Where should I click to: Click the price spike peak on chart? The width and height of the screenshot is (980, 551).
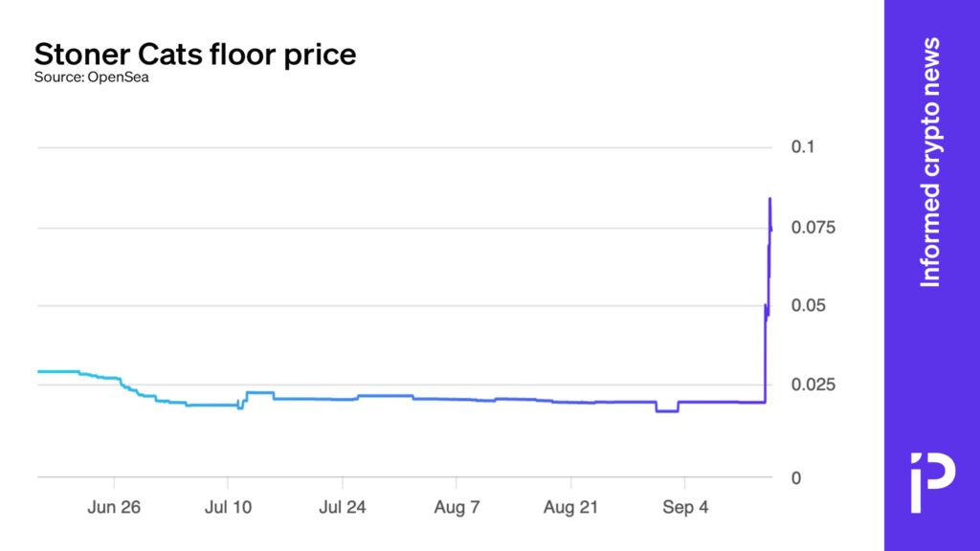pos(769,199)
